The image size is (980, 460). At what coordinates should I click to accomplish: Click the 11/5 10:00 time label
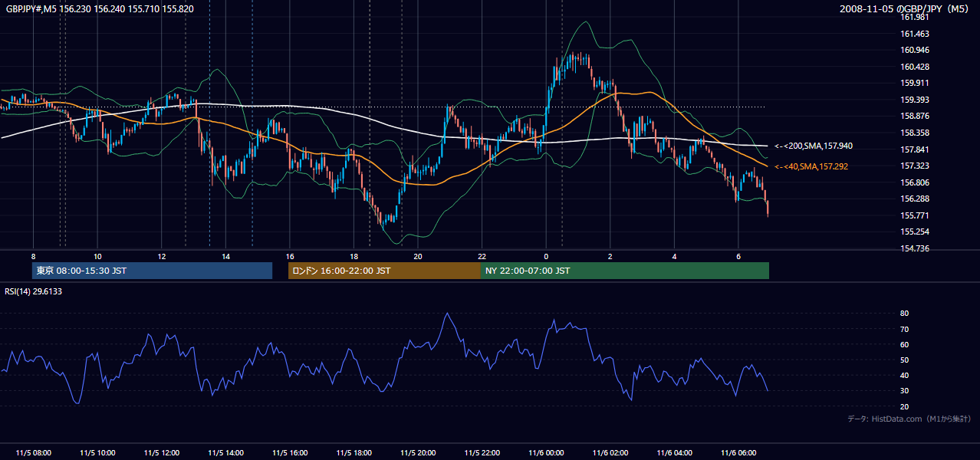tap(97, 453)
